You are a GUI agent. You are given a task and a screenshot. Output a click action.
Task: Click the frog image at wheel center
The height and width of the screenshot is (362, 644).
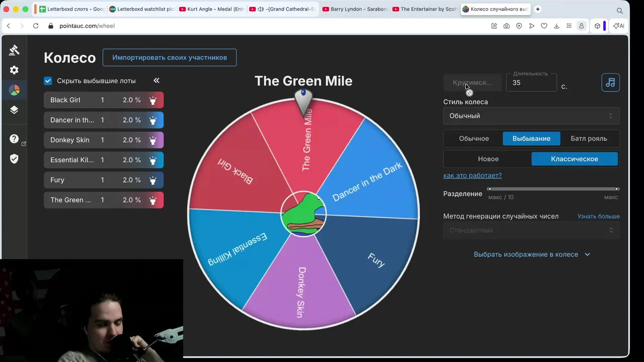[x=303, y=214]
